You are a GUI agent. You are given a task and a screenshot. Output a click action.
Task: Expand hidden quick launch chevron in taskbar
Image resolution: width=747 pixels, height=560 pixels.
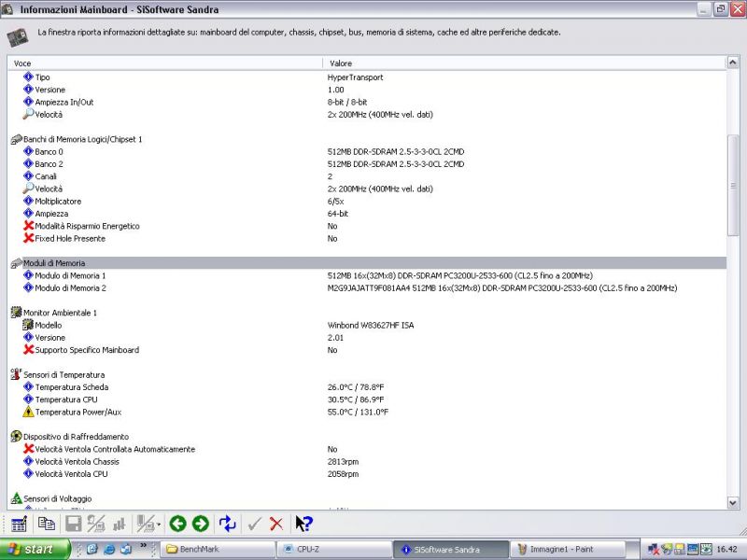[143, 544]
